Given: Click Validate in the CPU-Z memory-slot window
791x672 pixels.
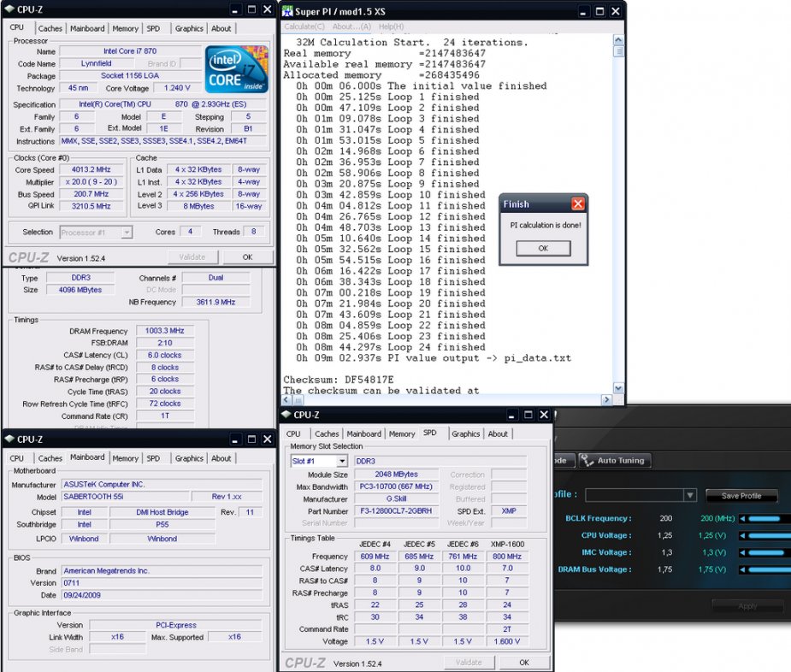Looking at the screenshot, I should click(469, 663).
